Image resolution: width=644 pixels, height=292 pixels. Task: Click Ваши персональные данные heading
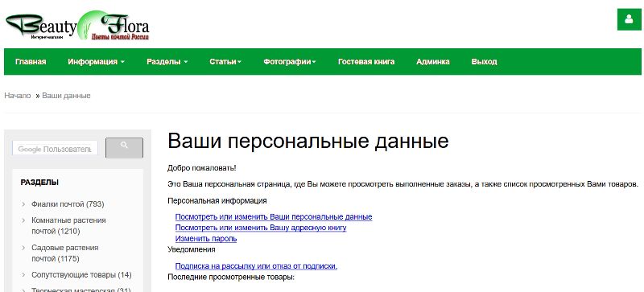point(308,141)
